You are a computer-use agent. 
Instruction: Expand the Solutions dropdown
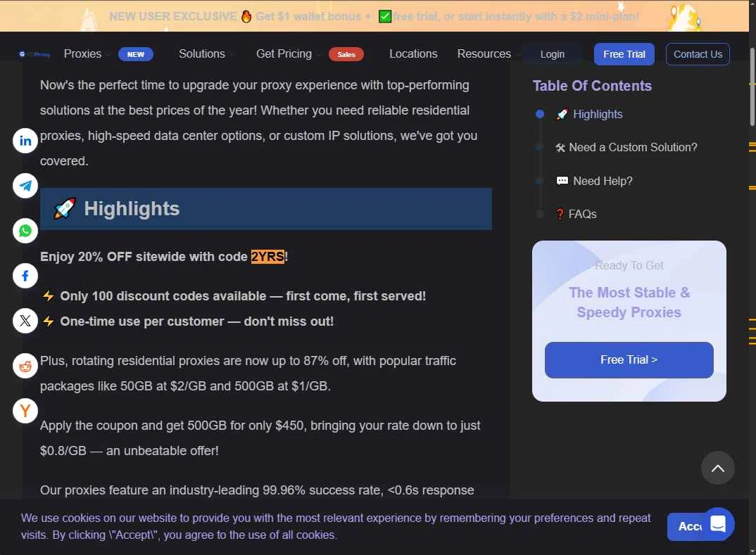202,54
